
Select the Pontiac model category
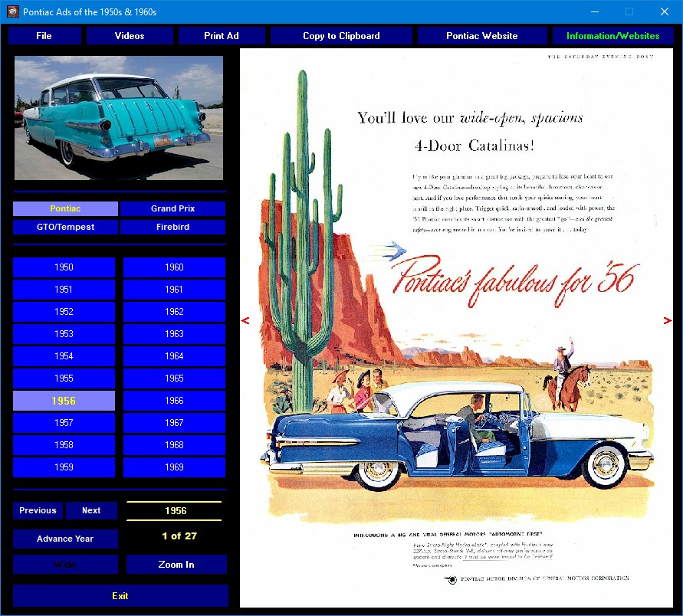tap(65, 208)
